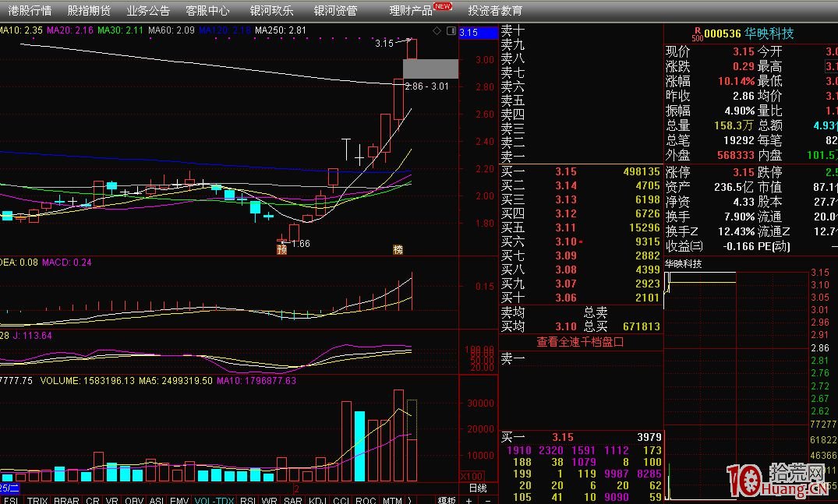This screenshot has width=838, height=504.
Task: Click the 查看全速千档盘口 link
Action: 580,342
